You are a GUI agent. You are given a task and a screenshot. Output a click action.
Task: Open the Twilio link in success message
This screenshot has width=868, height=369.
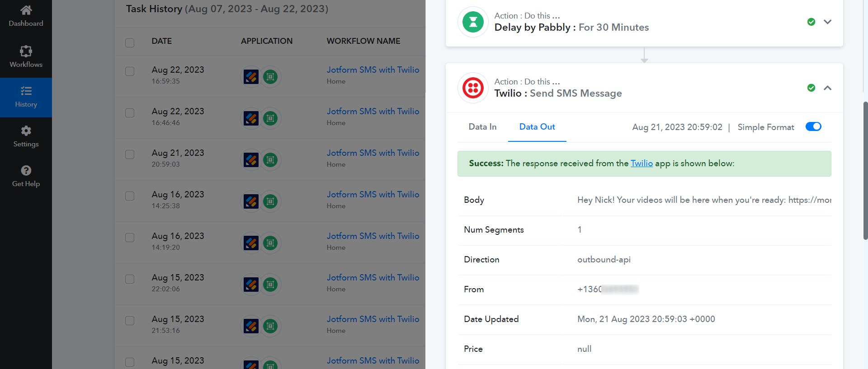(x=642, y=163)
